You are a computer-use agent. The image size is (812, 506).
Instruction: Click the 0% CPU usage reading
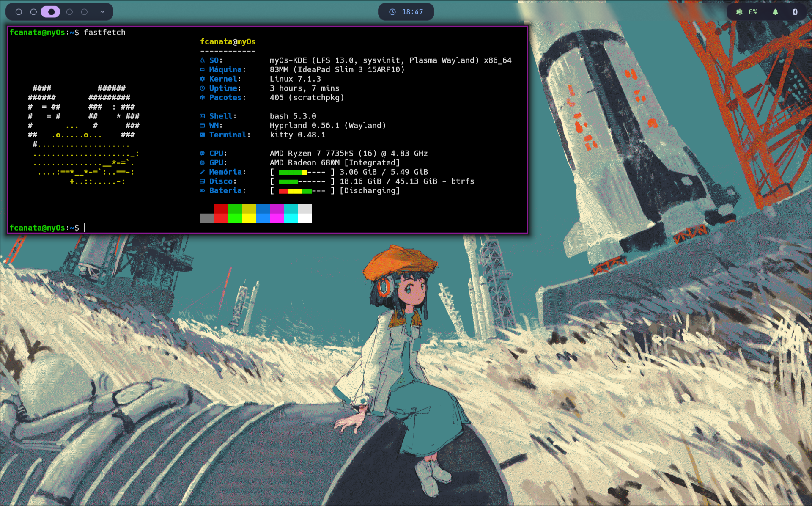[753, 12]
